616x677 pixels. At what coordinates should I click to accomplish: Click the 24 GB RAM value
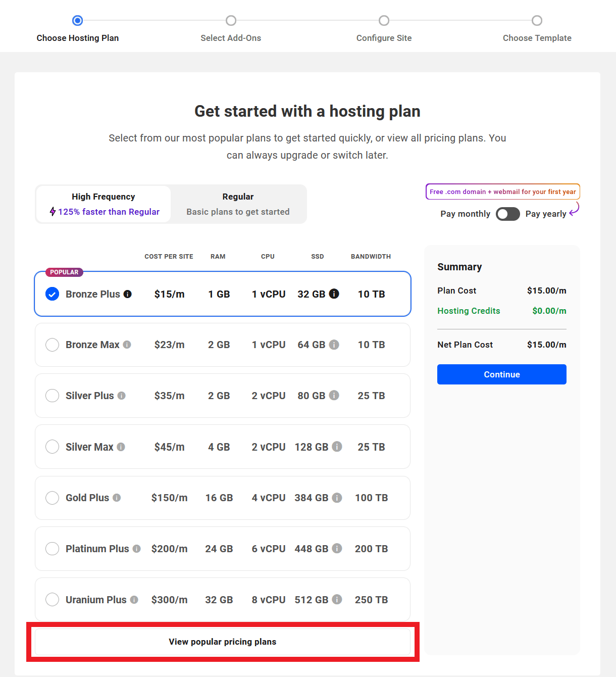tap(219, 549)
